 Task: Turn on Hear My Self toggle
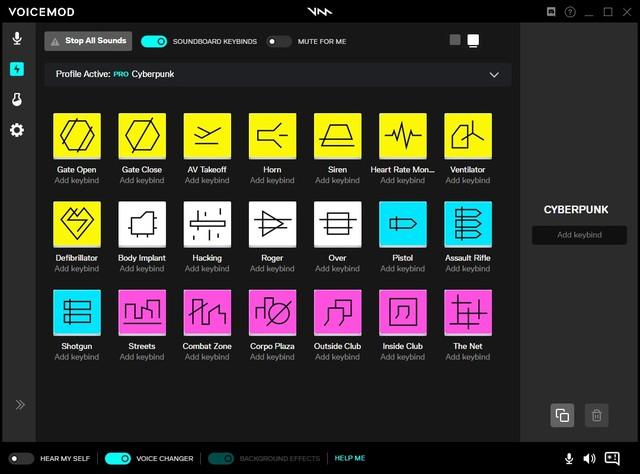coord(21,458)
